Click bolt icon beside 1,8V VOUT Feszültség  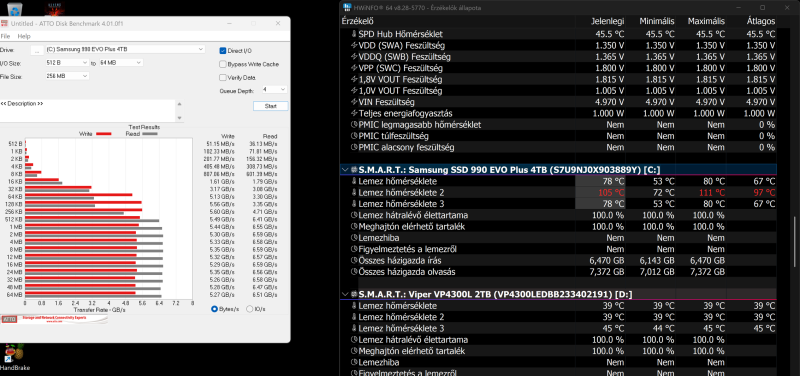[x=355, y=80]
